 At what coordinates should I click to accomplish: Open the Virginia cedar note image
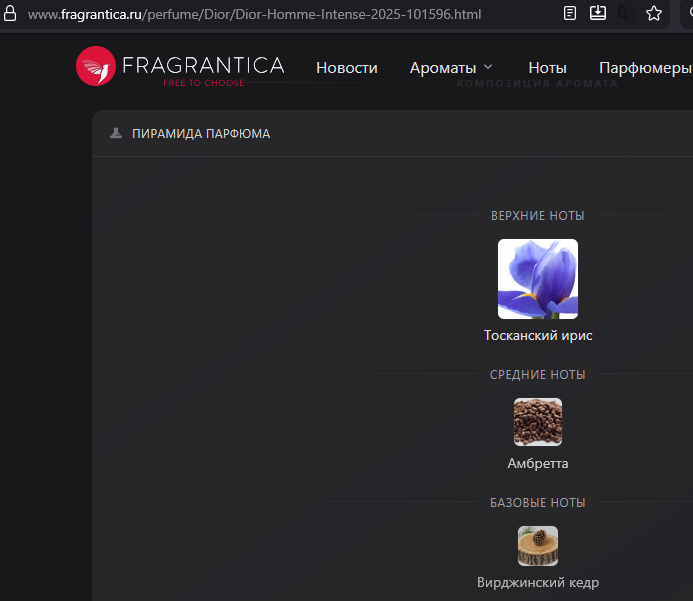pyautogui.click(x=538, y=546)
